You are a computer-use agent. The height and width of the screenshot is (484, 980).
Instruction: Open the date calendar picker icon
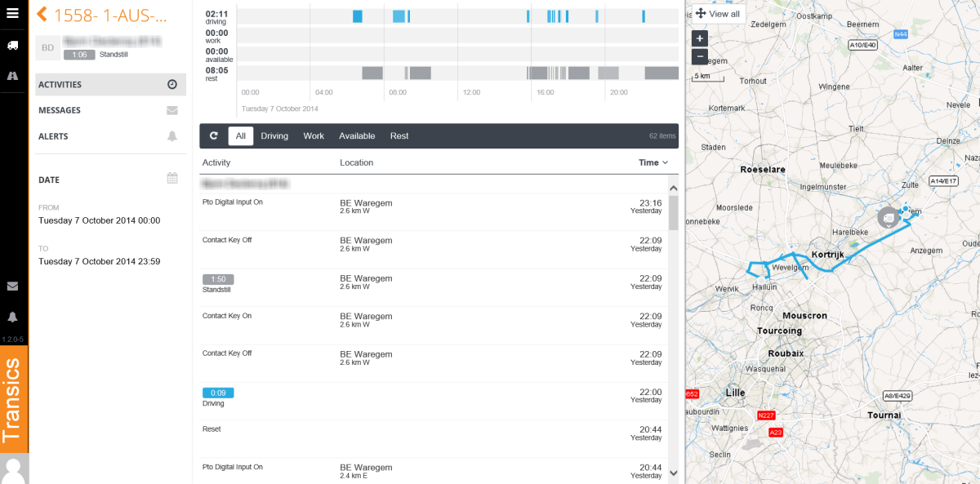click(172, 179)
